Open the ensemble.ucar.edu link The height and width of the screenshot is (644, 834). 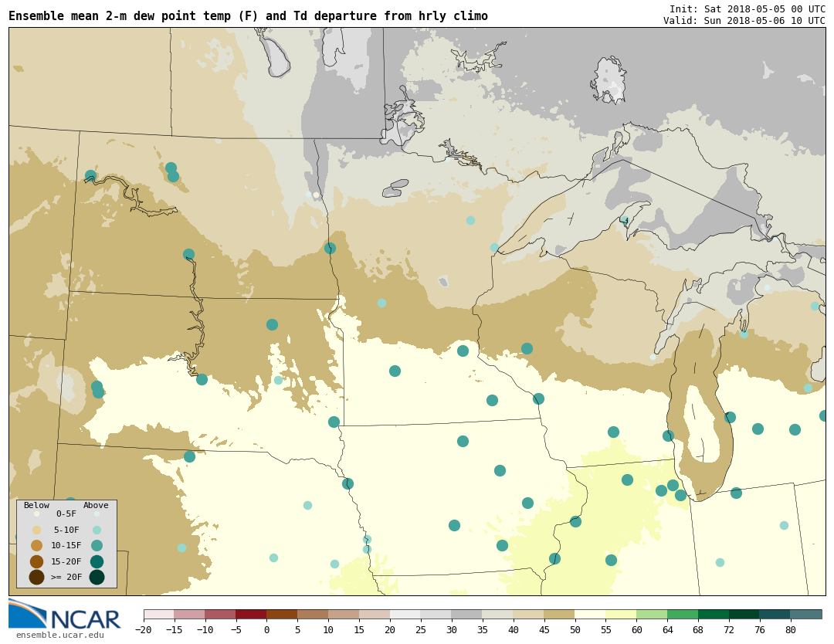coord(59,636)
